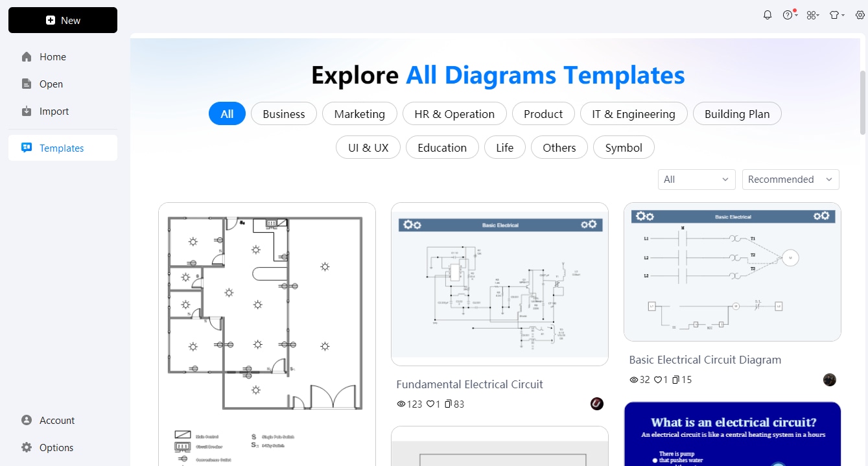Image resolution: width=868 pixels, height=466 pixels.
Task: Show HR & Operation templates
Action: [x=454, y=114]
